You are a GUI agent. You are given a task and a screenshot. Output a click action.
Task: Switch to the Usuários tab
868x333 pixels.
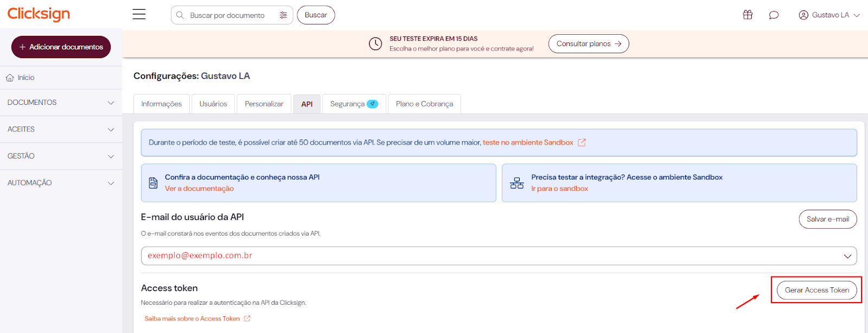coord(213,104)
